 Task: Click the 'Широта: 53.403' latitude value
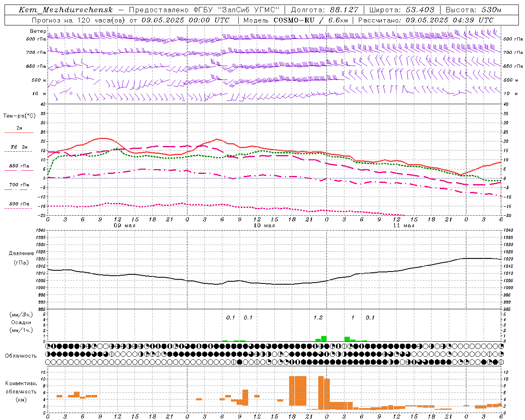402,10
